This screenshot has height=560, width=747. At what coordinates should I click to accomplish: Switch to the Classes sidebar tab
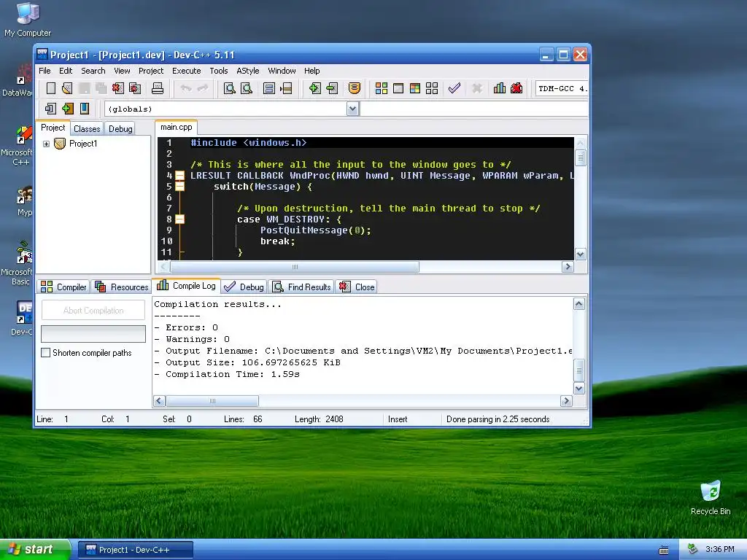(x=87, y=128)
